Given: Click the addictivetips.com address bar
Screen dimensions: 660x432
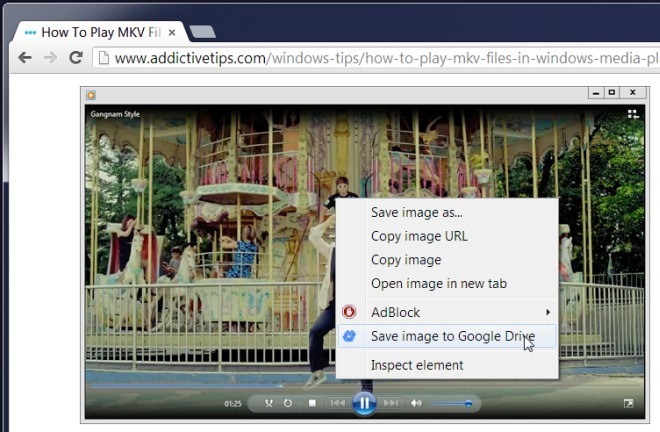Looking at the screenshot, I should tap(380, 58).
